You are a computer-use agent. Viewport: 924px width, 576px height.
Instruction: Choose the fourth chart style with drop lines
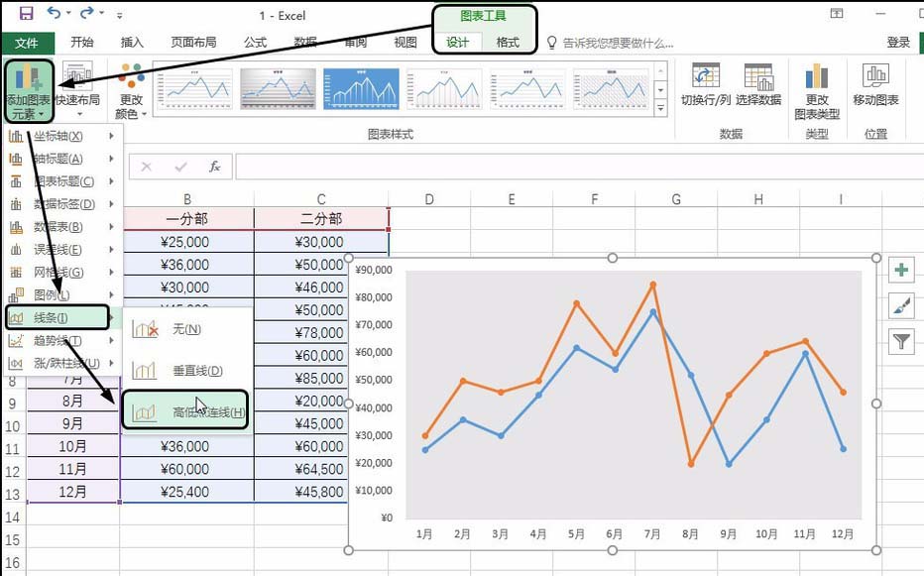click(444, 88)
